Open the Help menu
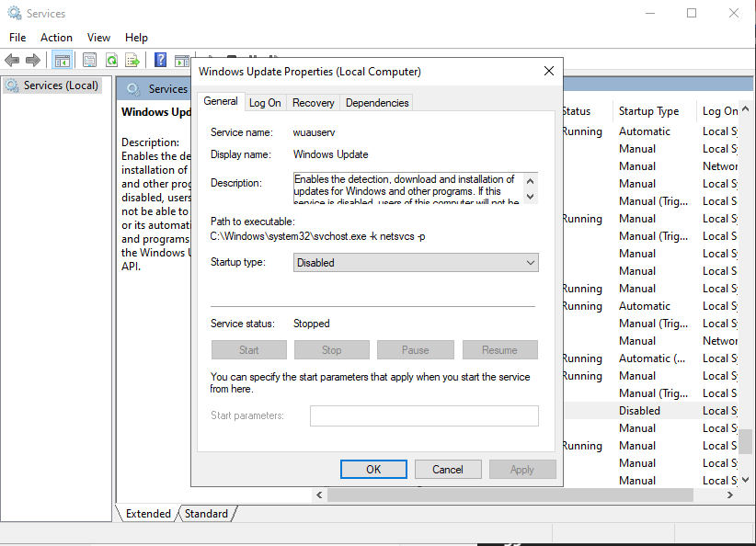 (136, 38)
